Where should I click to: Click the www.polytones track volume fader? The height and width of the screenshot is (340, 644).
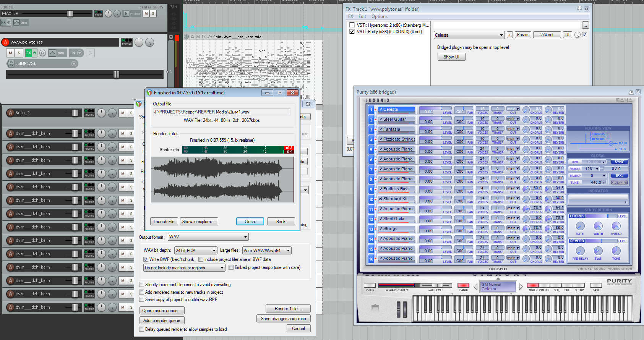coord(116,74)
